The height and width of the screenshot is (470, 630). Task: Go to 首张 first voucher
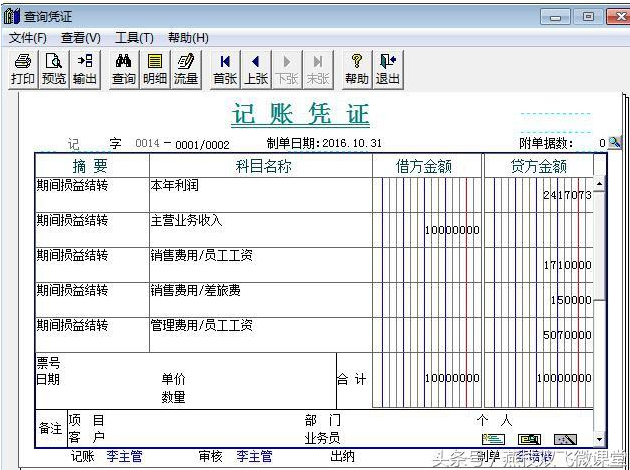pos(225,69)
